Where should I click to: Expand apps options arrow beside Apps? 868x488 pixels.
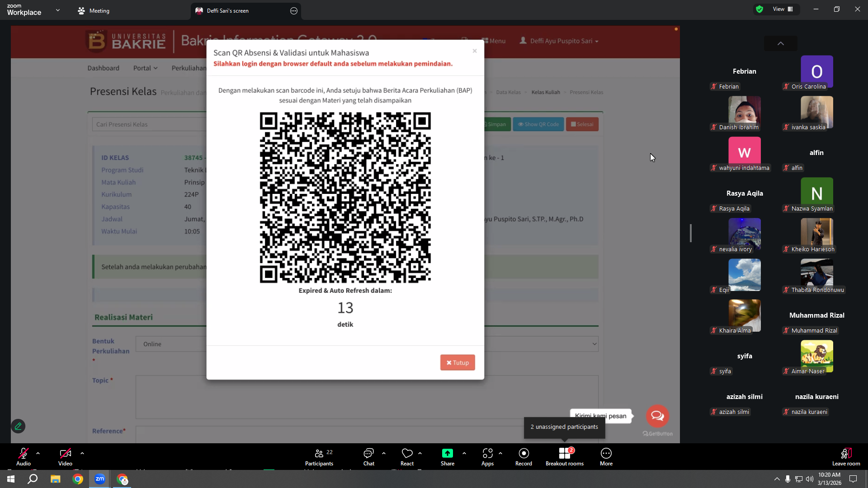500,453
